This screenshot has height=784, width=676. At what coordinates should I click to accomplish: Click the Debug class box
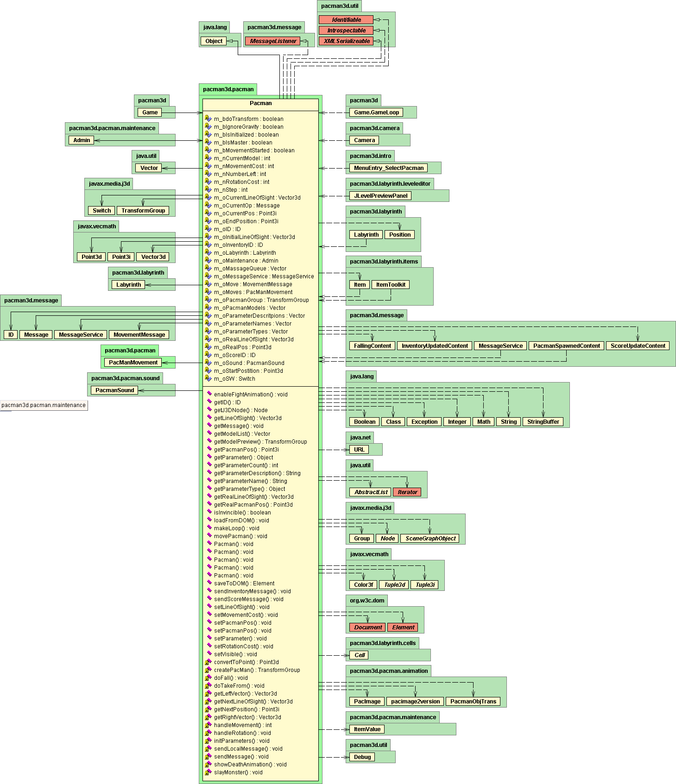(362, 757)
